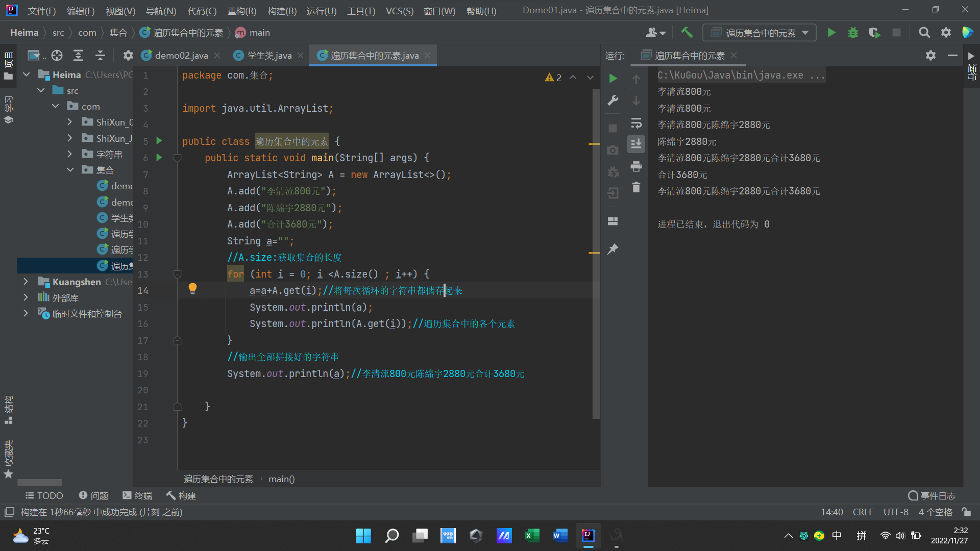
Task: Switch to the demo02.java tab
Action: coord(181,55)
